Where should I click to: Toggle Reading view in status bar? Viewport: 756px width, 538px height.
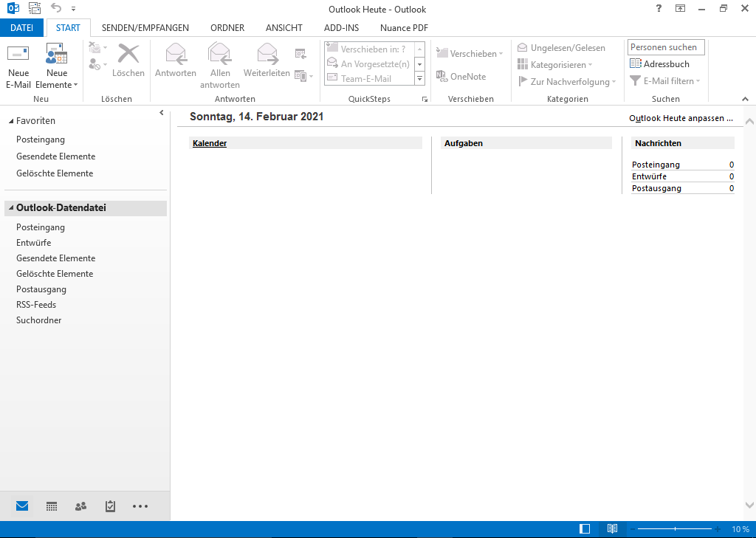tap(612, 529)
